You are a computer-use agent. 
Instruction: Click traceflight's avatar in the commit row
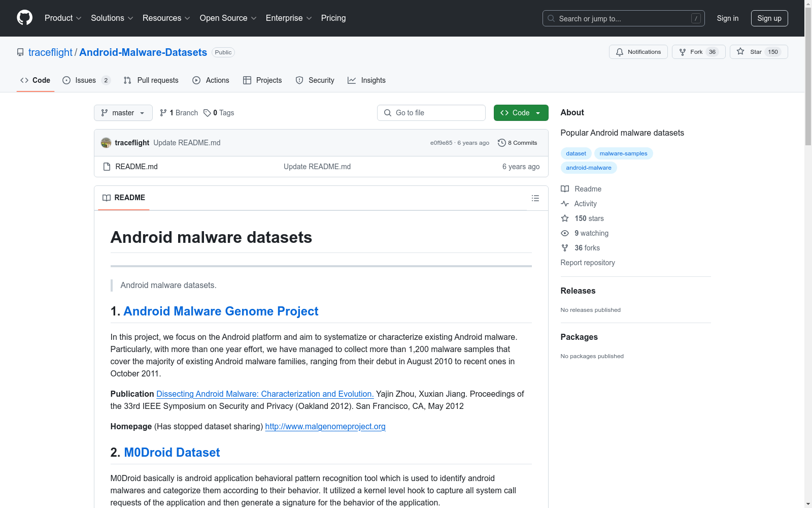tap(106, 143)
